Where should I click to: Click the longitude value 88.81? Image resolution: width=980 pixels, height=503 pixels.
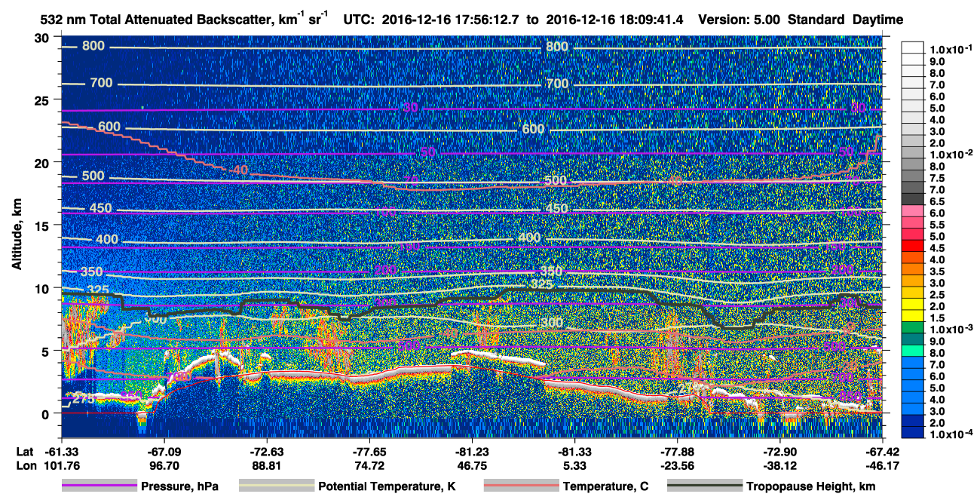pos(266,465)
